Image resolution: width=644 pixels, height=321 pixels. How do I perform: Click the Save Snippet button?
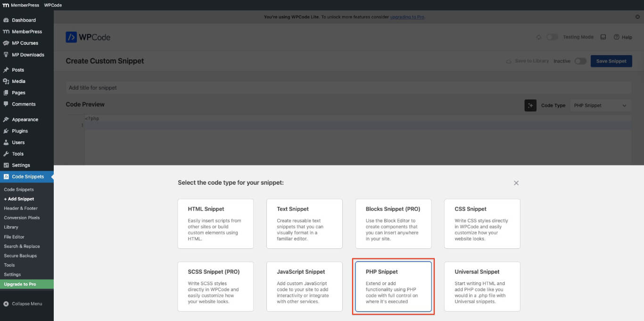click(611, 61)
